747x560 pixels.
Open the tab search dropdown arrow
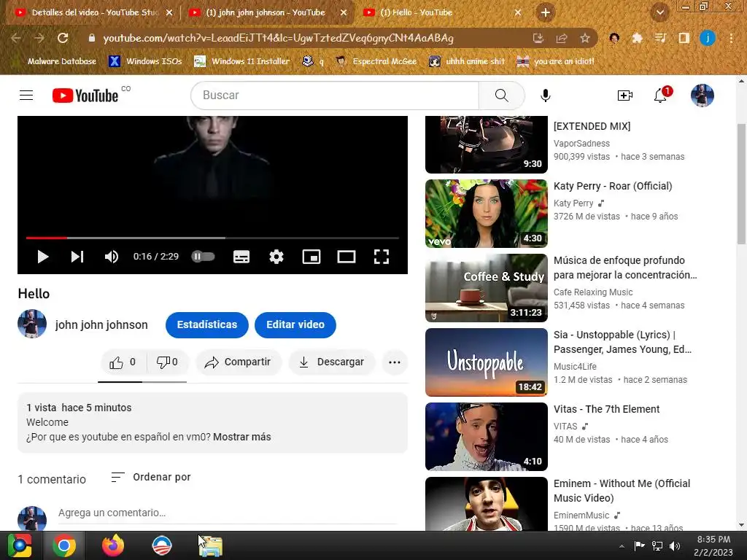(x=660, y=13)
